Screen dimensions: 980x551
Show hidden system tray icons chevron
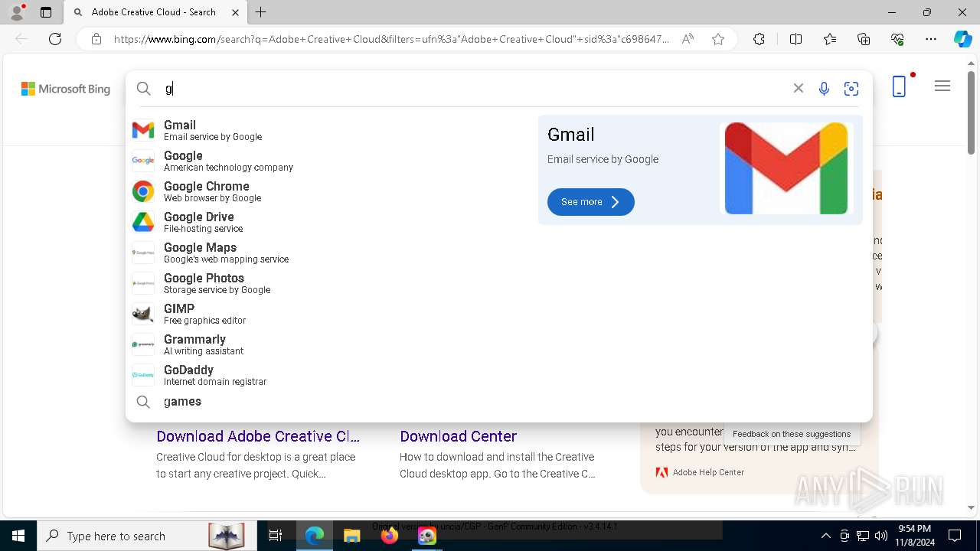(x=825, y=536)
